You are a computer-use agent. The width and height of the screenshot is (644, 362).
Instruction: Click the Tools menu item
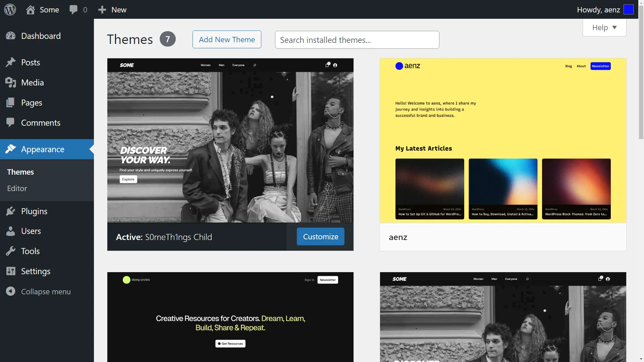[30, 251]
